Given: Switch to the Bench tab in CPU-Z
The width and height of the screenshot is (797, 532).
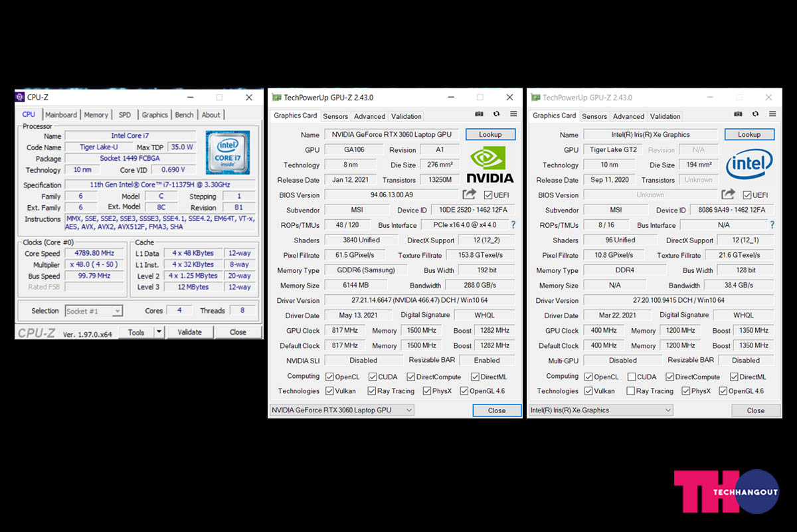Looking at the screenshot, I should 184,115.
